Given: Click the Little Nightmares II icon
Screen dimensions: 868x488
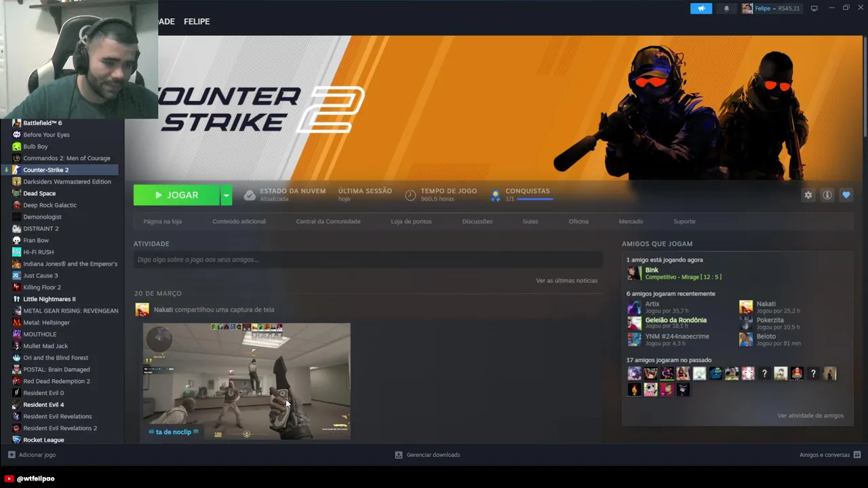Looking at the screenshot, I should pos(16,299).
